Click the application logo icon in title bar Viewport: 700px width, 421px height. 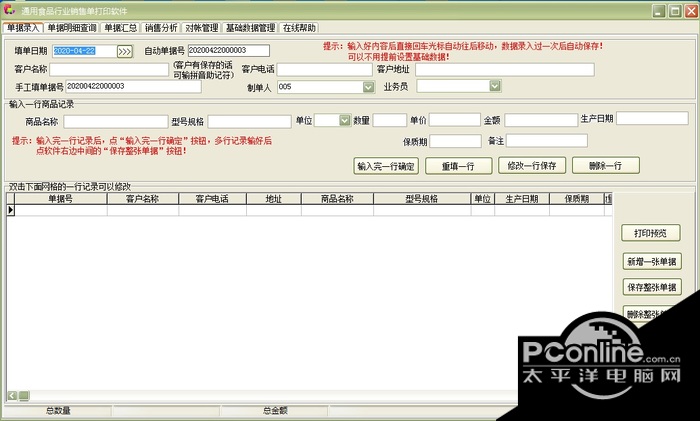[9, 10]
